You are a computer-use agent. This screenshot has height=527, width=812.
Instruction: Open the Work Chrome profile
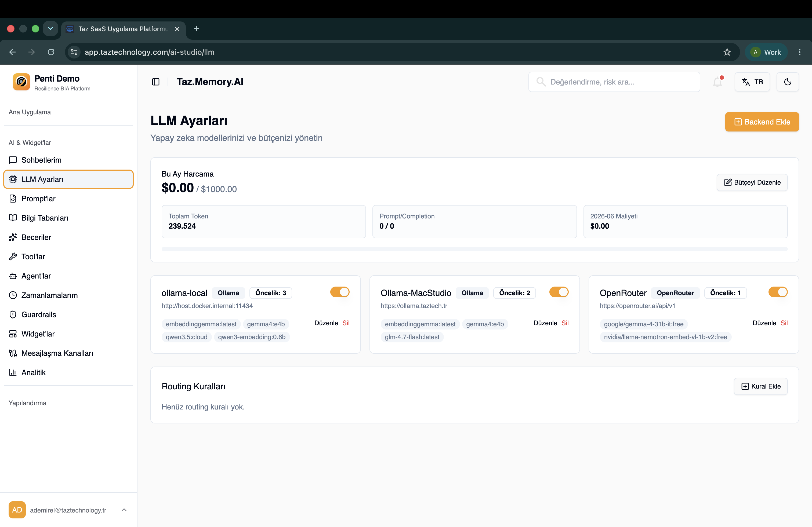coord(766,52)
